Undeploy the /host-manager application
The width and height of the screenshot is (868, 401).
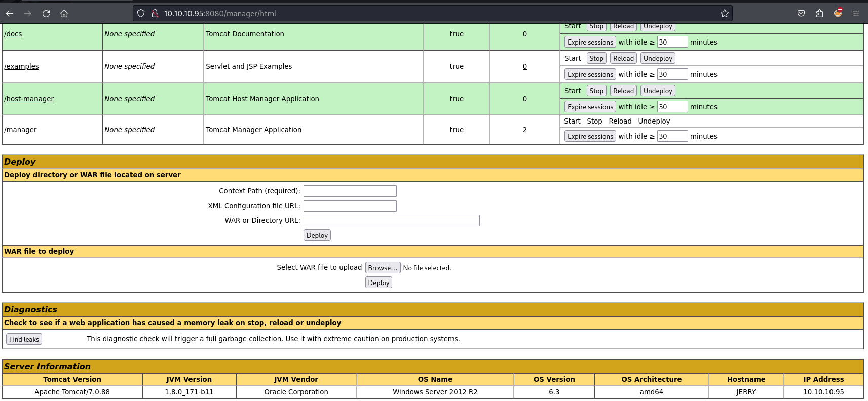click(x=658, y=91)
